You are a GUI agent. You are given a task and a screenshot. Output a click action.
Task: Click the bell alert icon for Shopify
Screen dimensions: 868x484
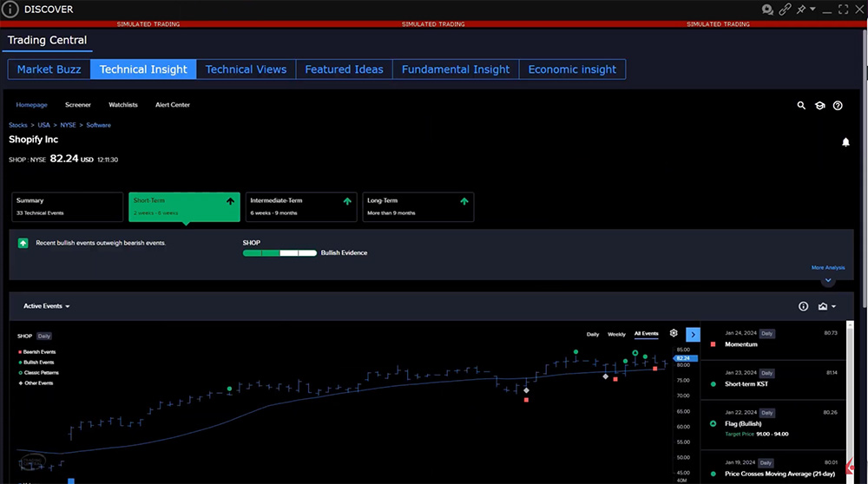[x=845, y=142]
